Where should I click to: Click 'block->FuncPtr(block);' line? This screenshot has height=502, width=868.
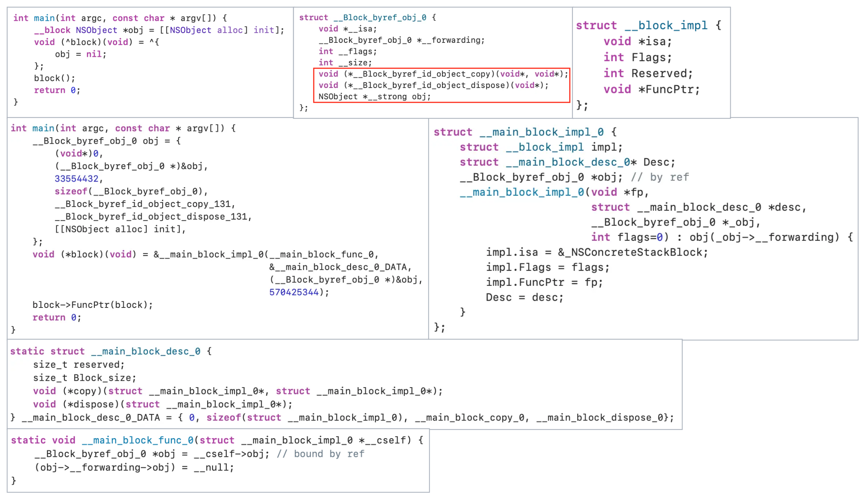[x=93, y=305]
